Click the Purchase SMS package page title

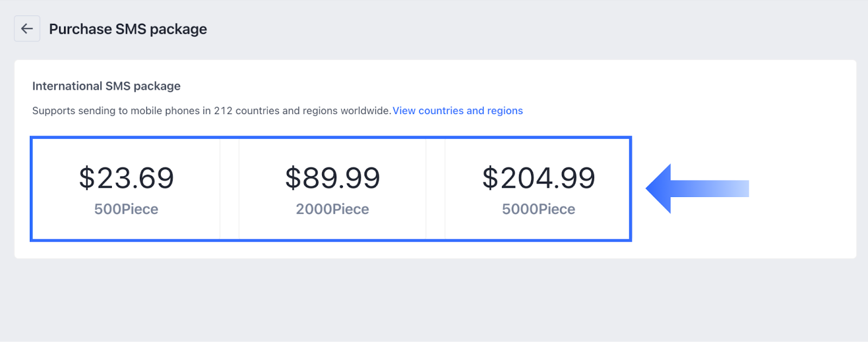tap(128, 29)
